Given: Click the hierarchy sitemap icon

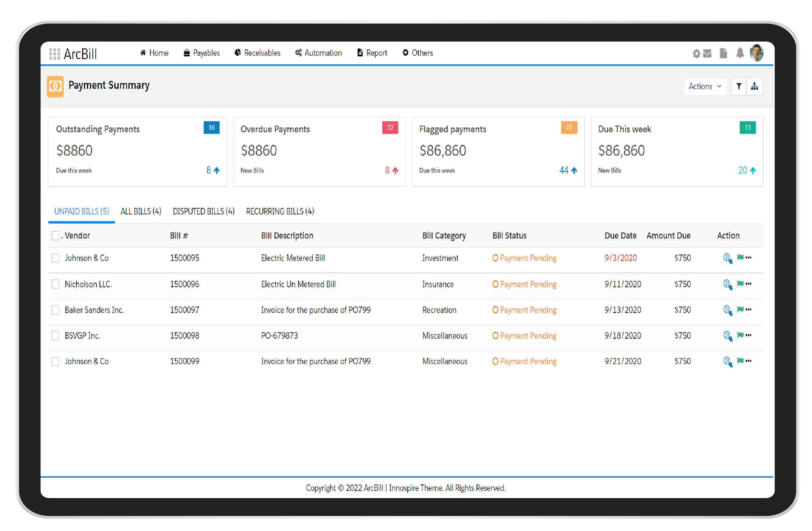Looking at the screenshot, I should [x=754, y=86].
